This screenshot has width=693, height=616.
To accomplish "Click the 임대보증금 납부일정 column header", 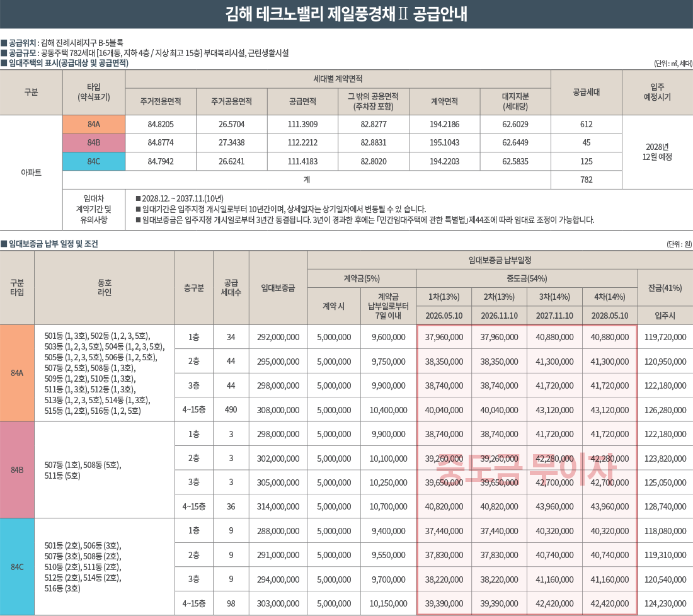I will pos(500,260).
